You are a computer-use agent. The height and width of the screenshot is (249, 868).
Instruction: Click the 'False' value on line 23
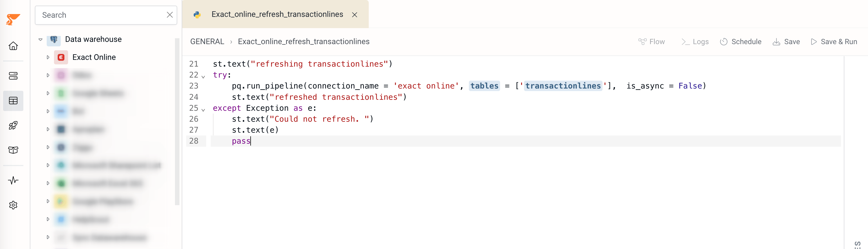pos(690,86)
